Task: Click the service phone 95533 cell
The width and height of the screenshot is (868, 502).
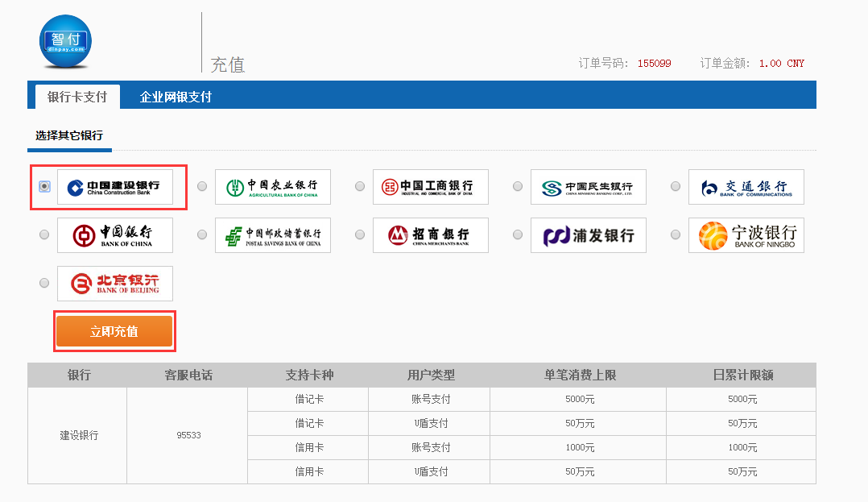Action: click(188, 435)
